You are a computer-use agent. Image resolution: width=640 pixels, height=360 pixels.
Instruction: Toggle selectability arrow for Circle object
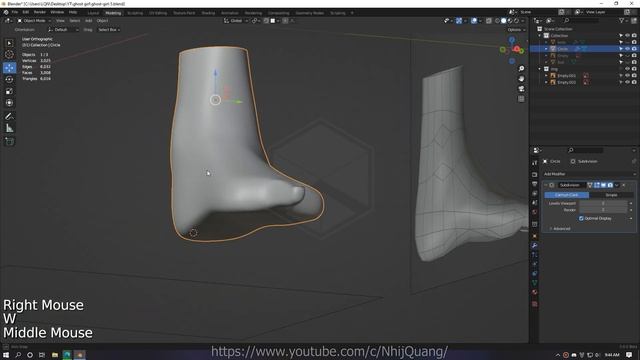(621, 49)
